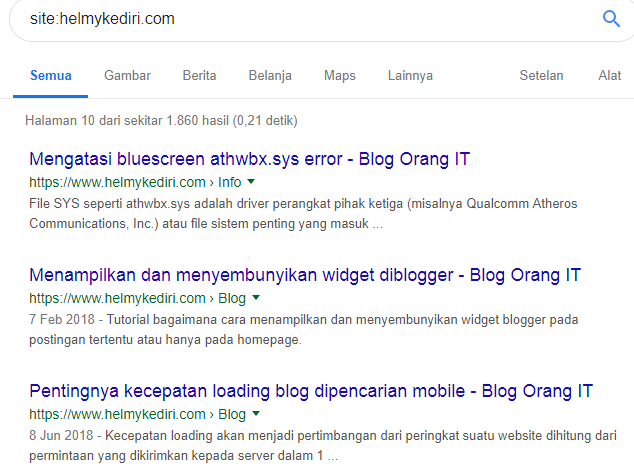Click URL of the kecepatan loading result
Screen dimensions: 634x475
tap(137, 414)
